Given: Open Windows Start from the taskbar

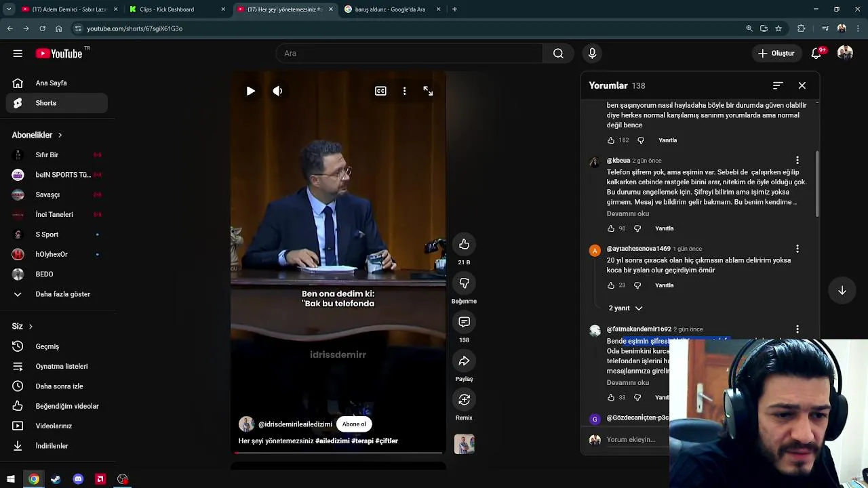Looking at the screenshot, I should pyautogui.click(x=11, y=479).
